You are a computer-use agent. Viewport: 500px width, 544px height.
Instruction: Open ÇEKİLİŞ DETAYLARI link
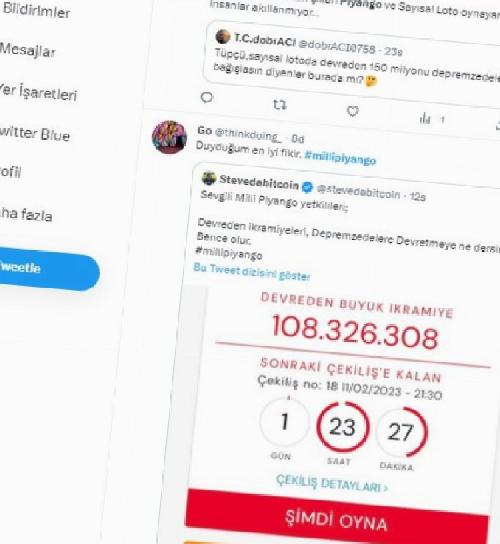(x=331, y=484)
